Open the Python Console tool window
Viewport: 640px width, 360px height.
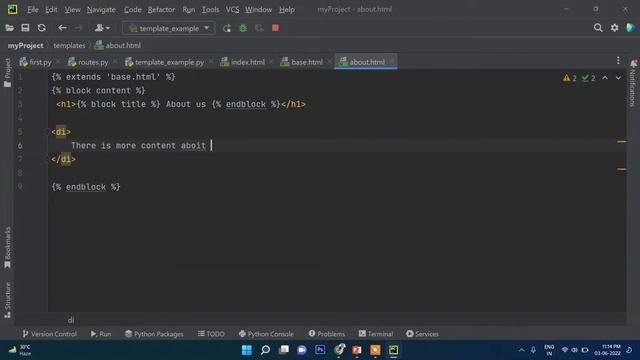pos(266,334)
